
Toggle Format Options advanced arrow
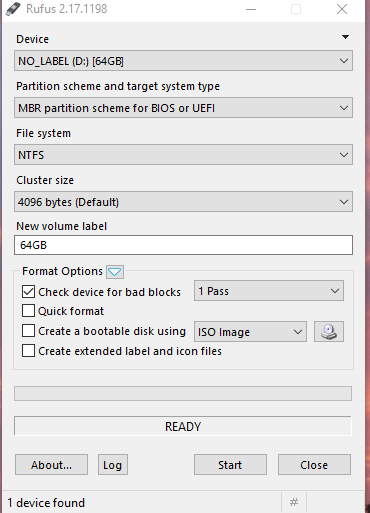(115, 272)
